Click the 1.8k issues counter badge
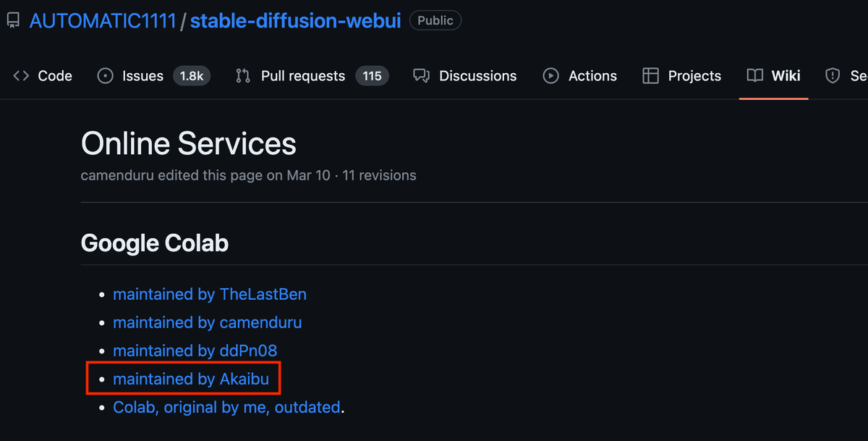This screenshot has width=868, height=441. coord(192,76)
